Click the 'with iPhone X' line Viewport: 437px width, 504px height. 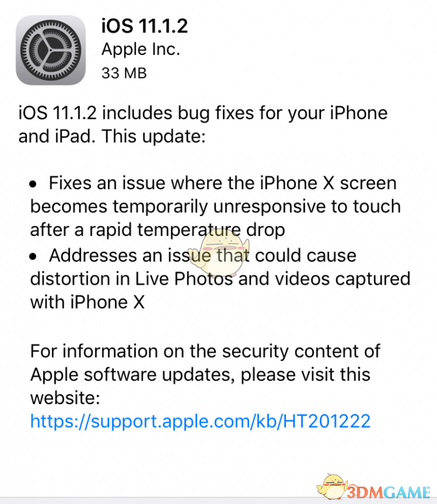[x=87, y=302]
